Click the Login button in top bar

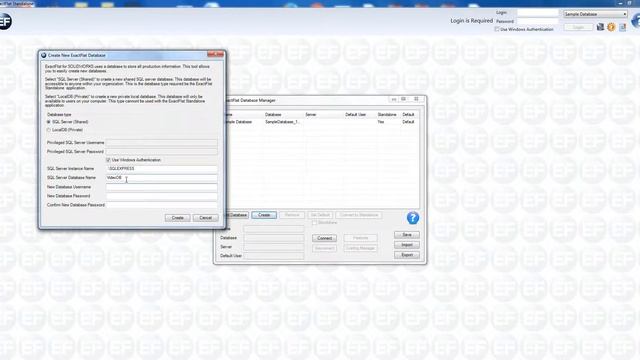578,27
